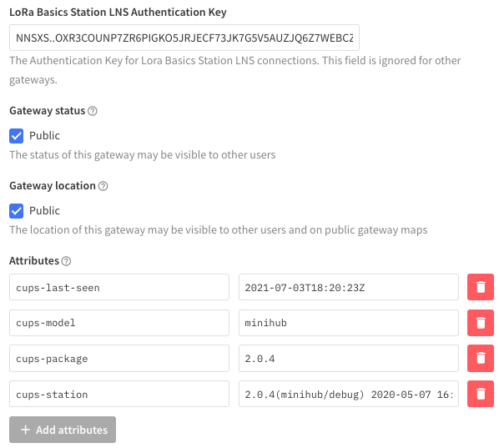Remove the cups-package attribute
This screenshot has width=499, height=448.
pyautogui.click(x=480, y=358)
